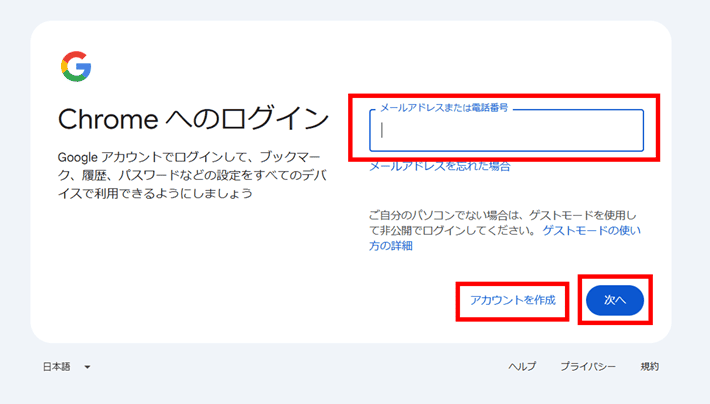Click the アカウントを作成 button
The width and height of the screenshot is (710, 404).
(513, 300)
